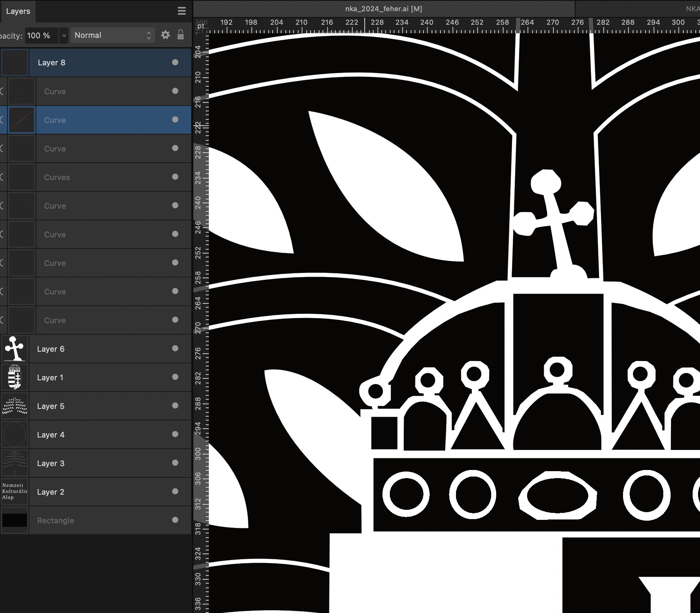
Task: Click the opacity value field showing 100 %
Action: (42, 36)
